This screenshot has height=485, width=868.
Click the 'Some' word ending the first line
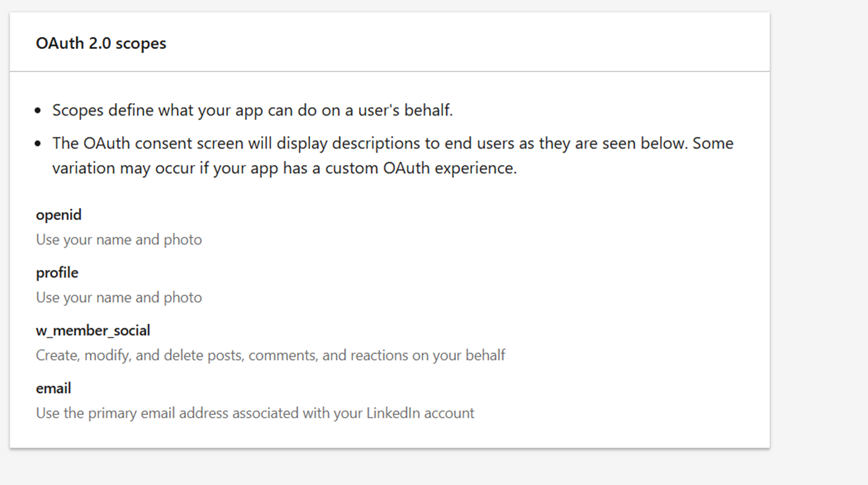(713, 143)
